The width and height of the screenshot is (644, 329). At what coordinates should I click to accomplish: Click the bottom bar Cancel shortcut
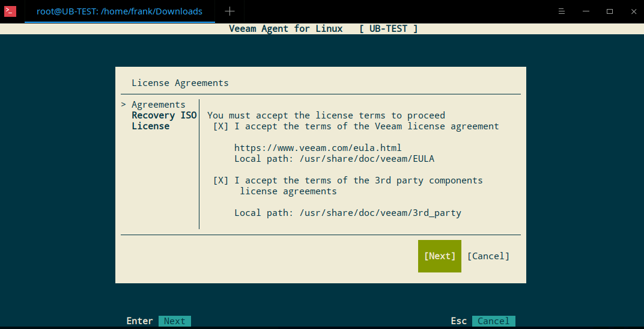(x=493, y=321)
